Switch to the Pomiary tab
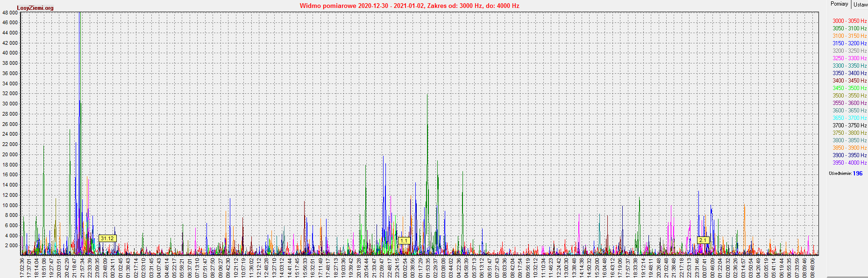 click(839, 4)
